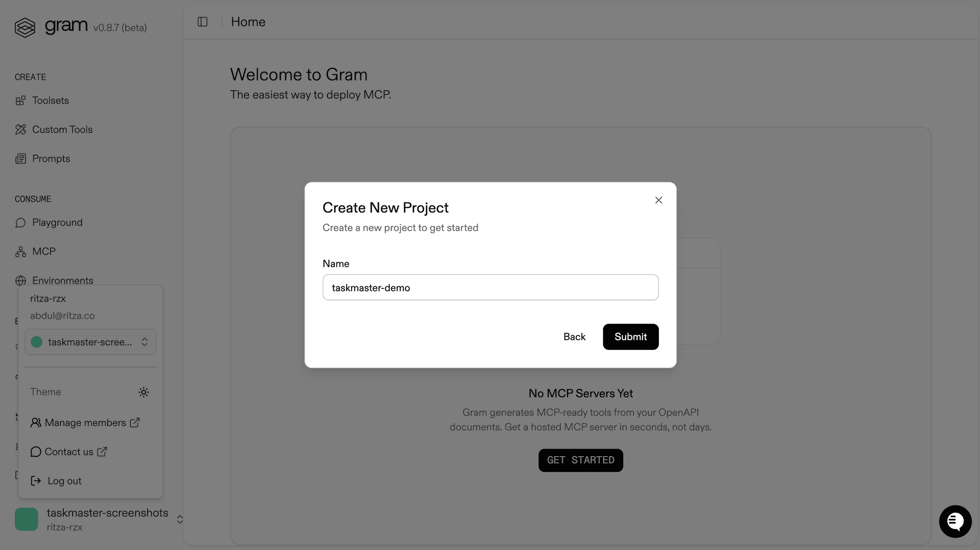
Task: Switch the theme using the sun icon
Action: click(143, 392)
